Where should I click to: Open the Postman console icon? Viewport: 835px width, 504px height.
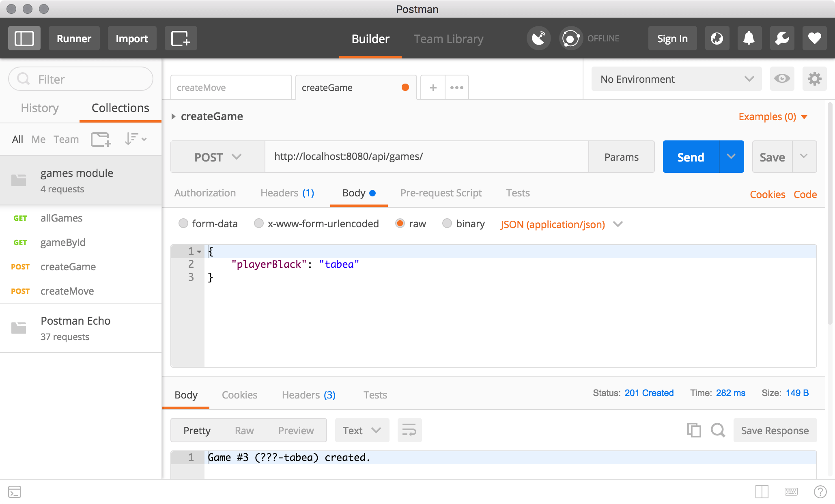pyautogui.click(x=15, y=492)
